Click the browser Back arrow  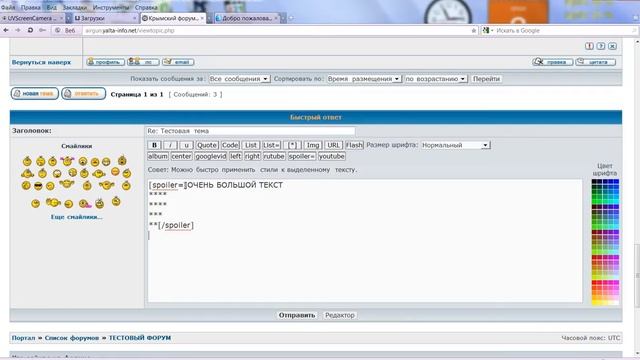[6, 30]
